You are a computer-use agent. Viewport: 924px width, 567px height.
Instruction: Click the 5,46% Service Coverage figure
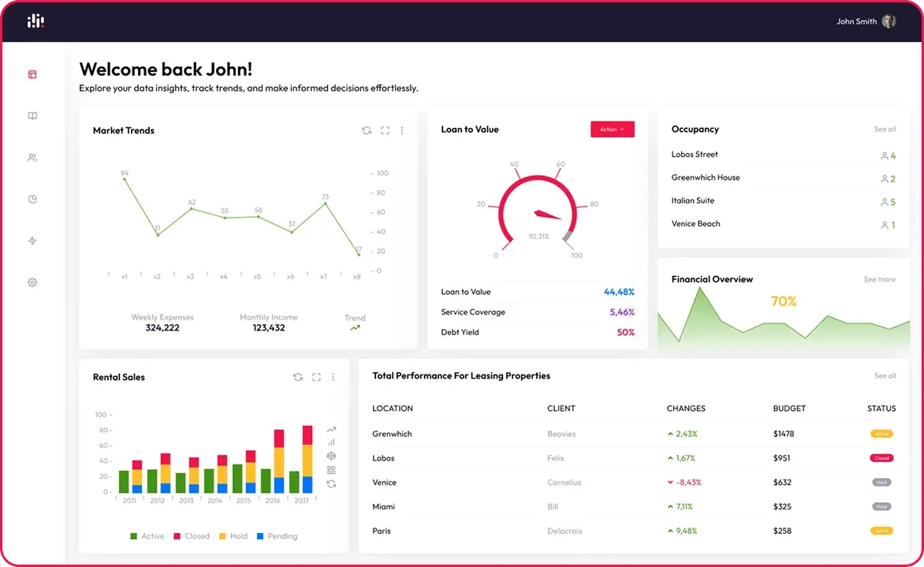point(622,311)
